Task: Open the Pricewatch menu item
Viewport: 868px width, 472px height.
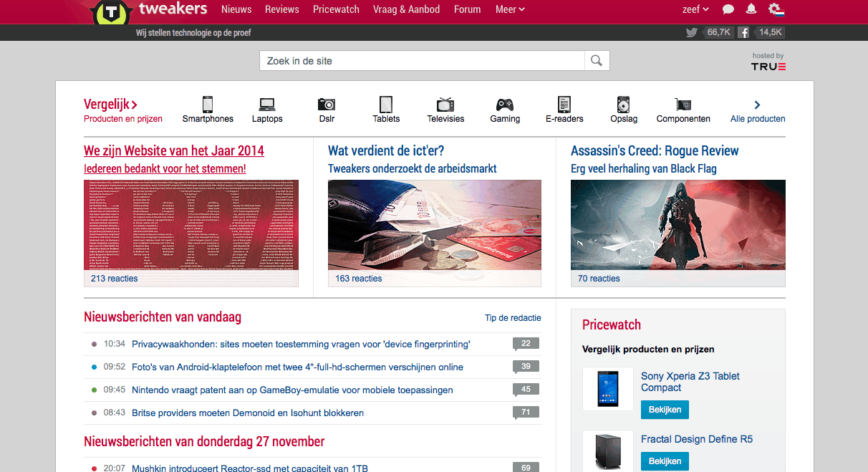Action: (336, 9)
